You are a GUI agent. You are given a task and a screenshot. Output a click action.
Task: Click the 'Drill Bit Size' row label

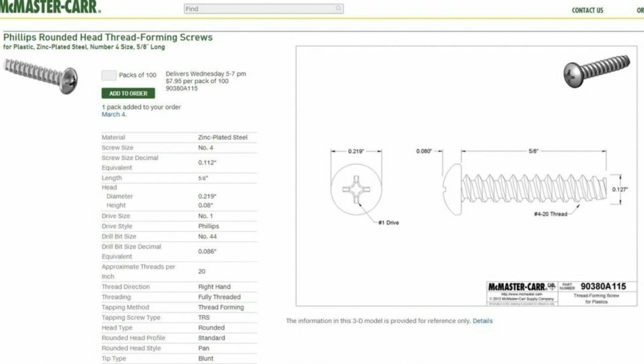(x=119, y=236)
